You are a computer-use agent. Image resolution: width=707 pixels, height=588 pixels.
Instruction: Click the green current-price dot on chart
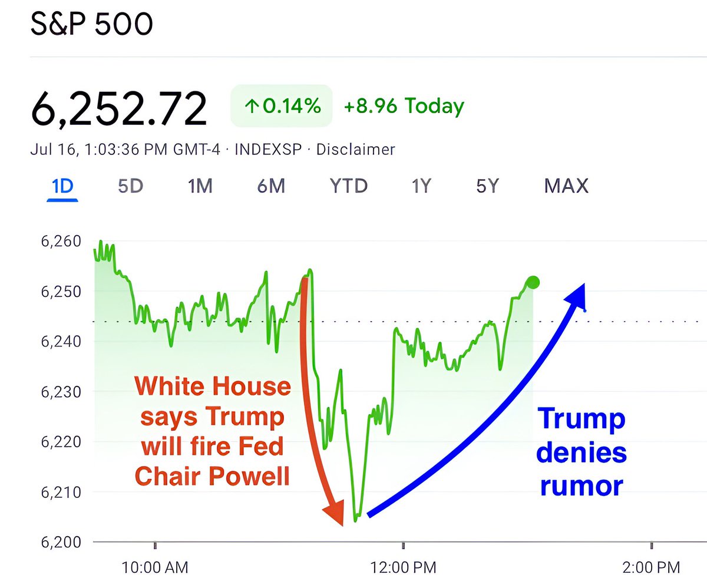[x=533, y=283]
